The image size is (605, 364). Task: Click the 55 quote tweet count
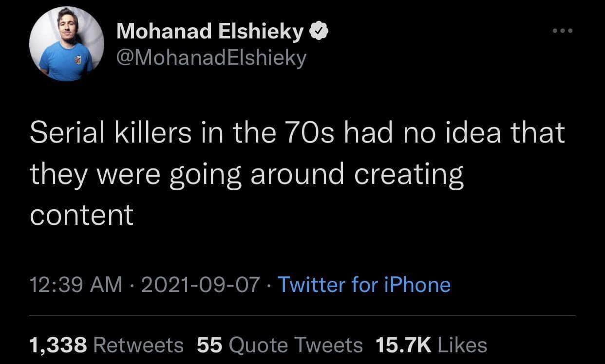209,345
